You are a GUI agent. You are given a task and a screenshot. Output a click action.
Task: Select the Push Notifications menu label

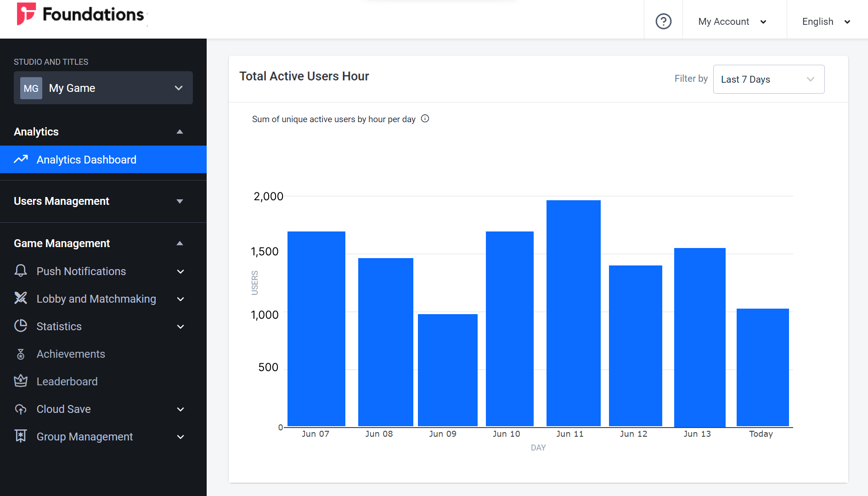coord(81,271)
